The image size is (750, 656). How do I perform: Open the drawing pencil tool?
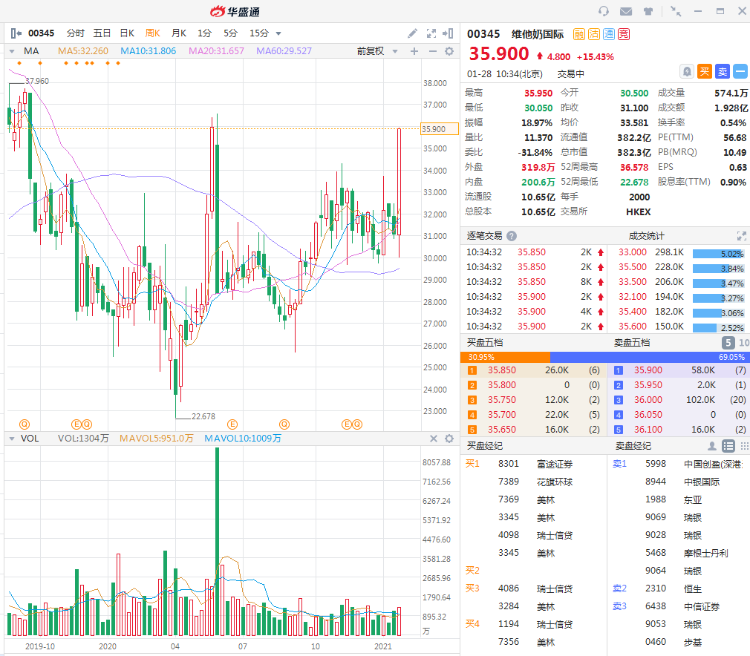pos(412,33)
